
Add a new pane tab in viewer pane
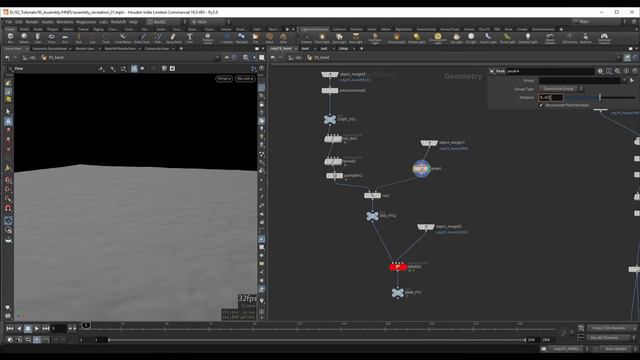coord(181,49)
